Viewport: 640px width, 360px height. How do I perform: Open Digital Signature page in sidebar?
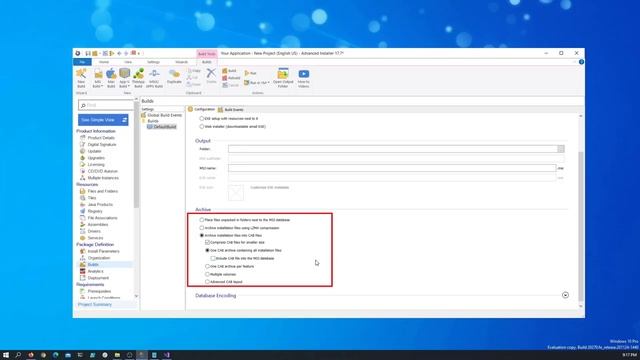click(x=102, y=144)
